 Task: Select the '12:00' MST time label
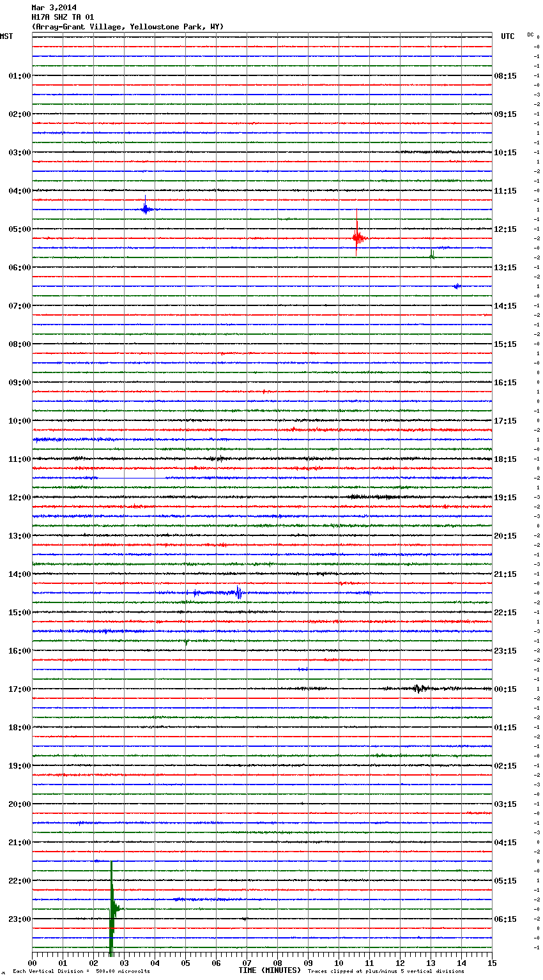(x=19, y=498)
